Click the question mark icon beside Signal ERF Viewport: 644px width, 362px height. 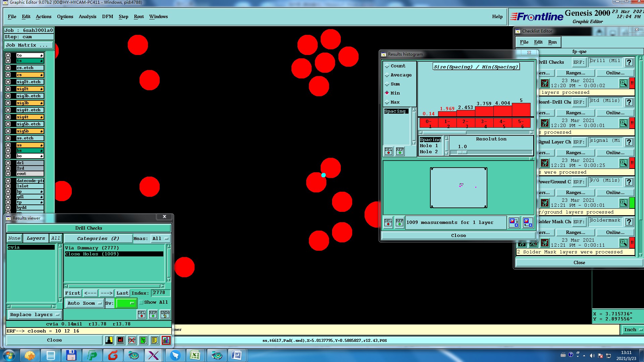click(629, 142)
